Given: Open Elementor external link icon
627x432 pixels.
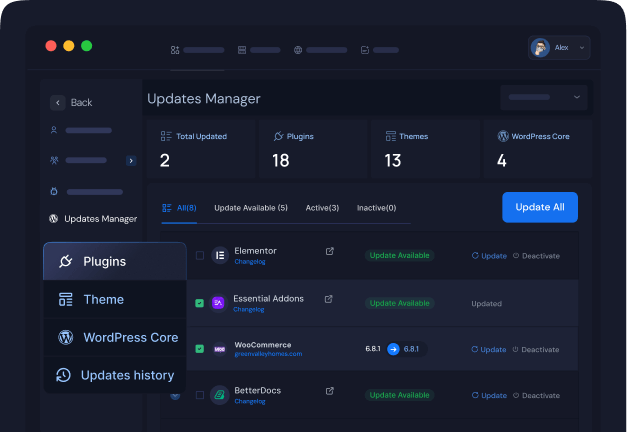Looking at the screenshot, I should coord(330,252).
